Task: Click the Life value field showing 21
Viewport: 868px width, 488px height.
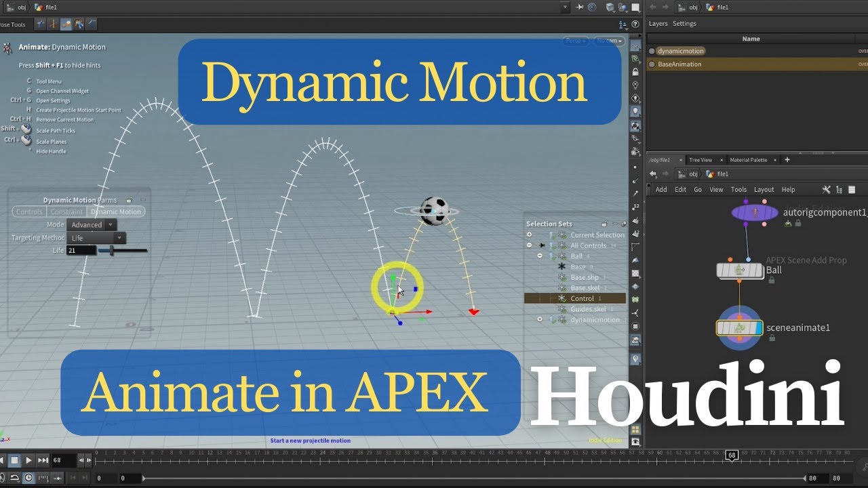Action: [81, 251]
